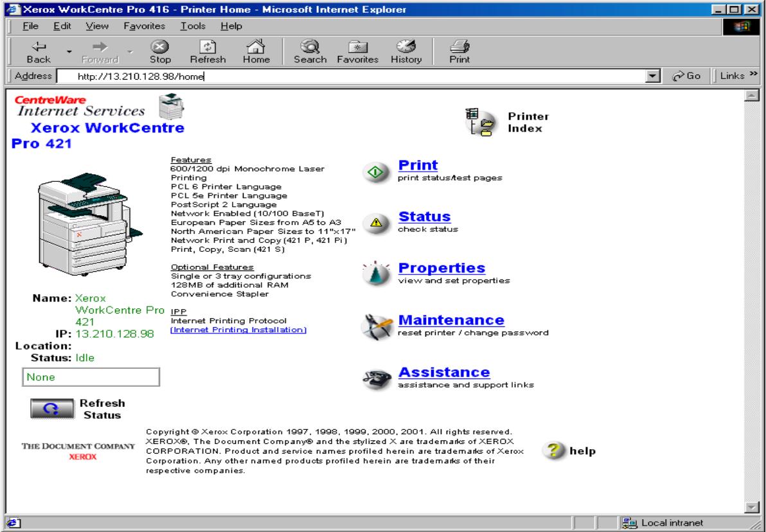Open the Properties link
The image size is (766, 532).
coord(441,268)
